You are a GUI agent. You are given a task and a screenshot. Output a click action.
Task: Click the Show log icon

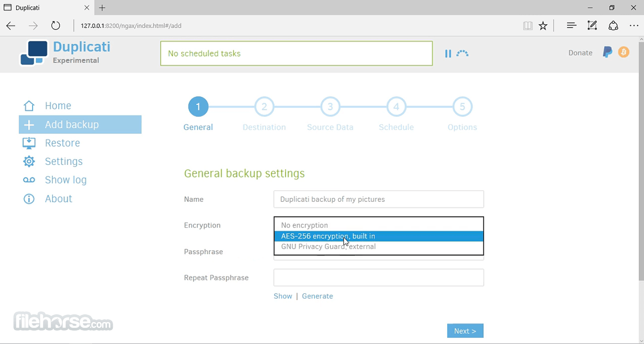click(x=29, y=180)
